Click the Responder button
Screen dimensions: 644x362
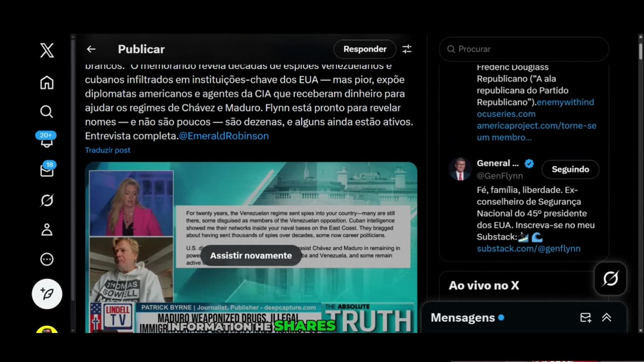[x=365, y=49]
